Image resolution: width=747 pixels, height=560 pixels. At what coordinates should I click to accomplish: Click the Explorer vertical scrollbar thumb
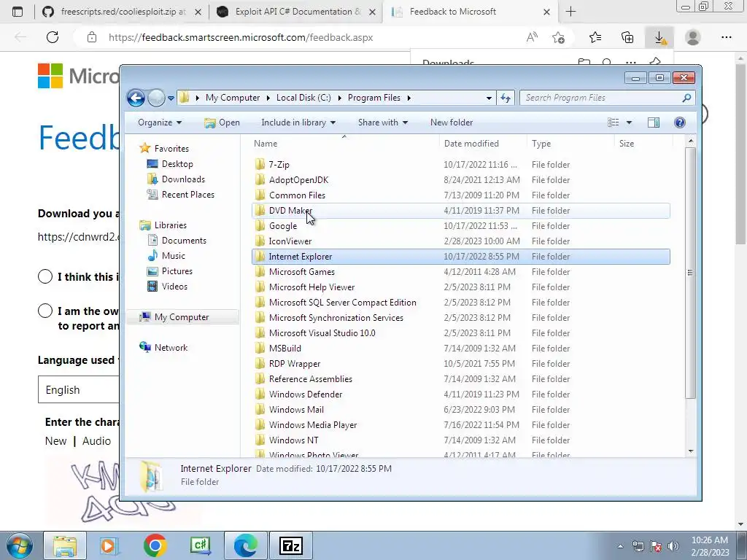691,273
